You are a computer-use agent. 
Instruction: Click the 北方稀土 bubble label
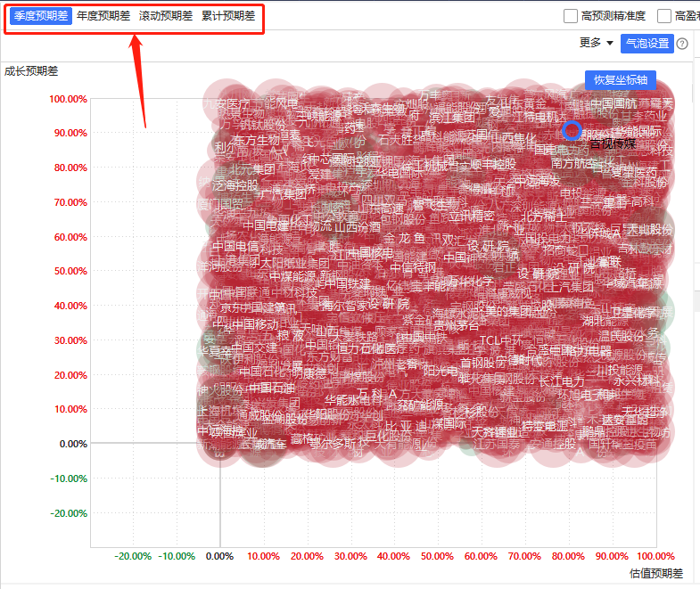[544, 217]
